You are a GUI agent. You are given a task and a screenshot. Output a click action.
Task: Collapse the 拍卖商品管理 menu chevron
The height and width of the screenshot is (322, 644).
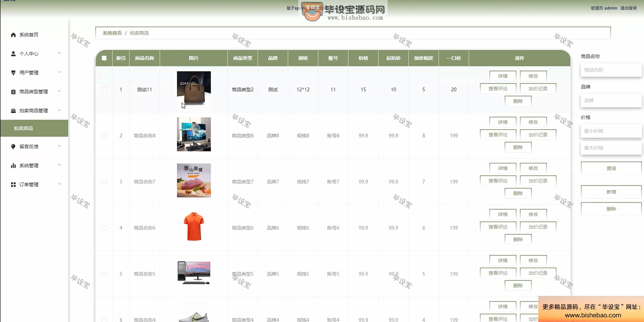pyautogui.click(x=59, y=110)
